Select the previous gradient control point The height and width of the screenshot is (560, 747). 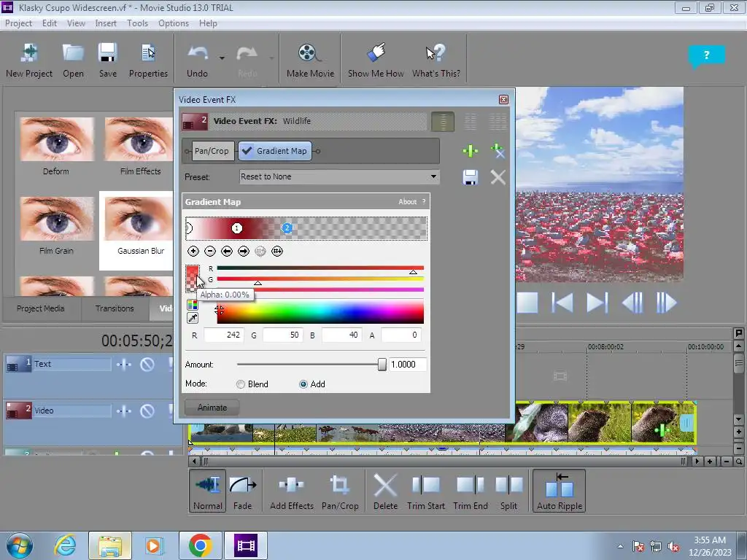227,251
